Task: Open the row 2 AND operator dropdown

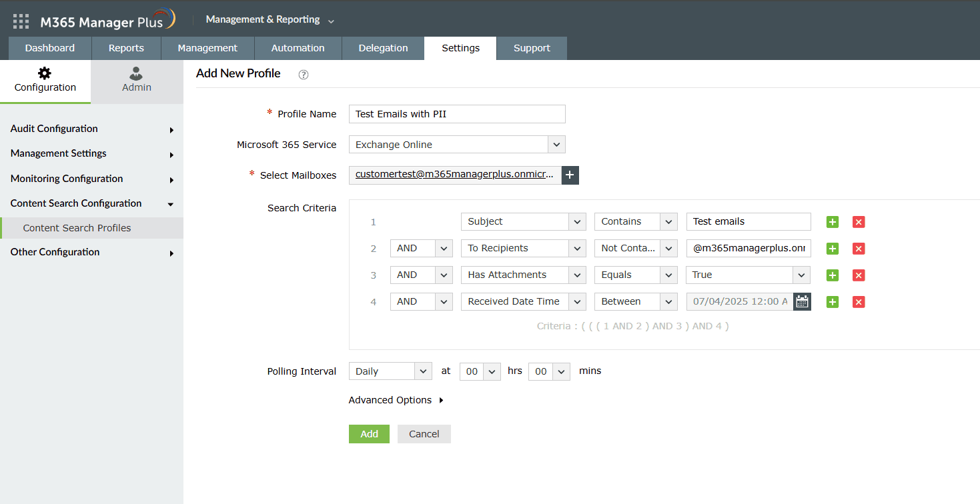Action: click(x=422, y=248)
